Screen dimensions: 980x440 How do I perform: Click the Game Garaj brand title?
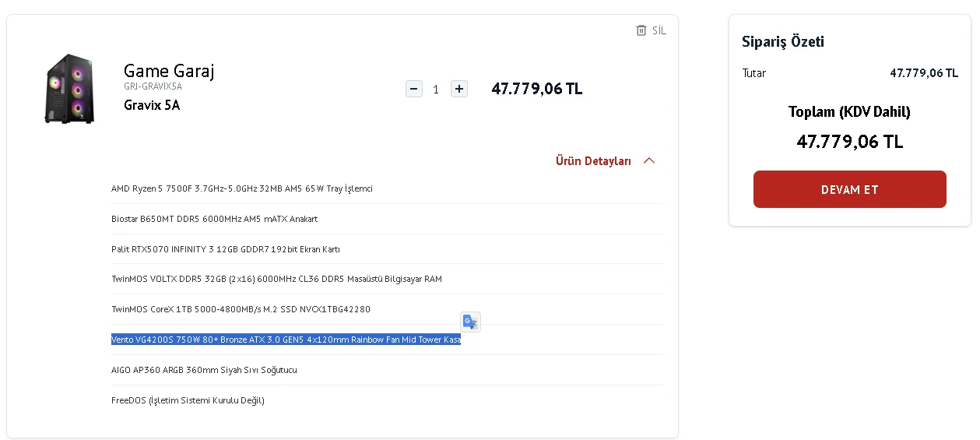(169, 71)
